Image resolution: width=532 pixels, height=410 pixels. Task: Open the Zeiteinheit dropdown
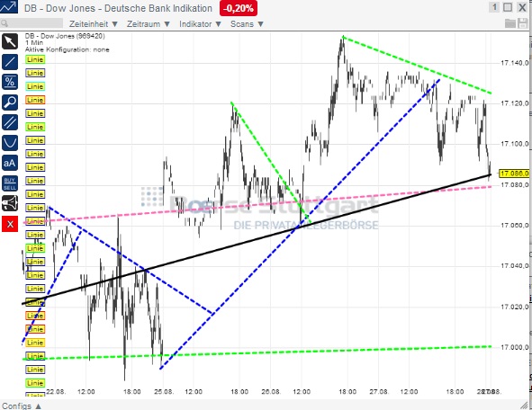(94, 24)
